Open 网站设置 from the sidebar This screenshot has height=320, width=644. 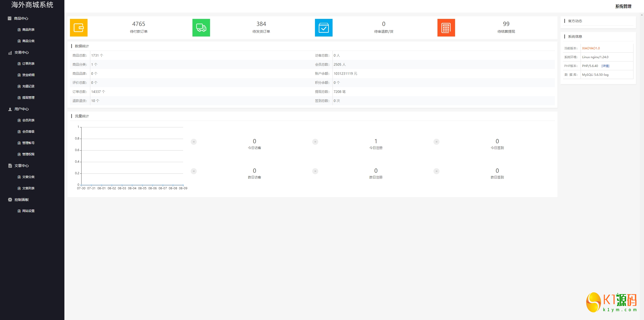click(x=28, y=211)
